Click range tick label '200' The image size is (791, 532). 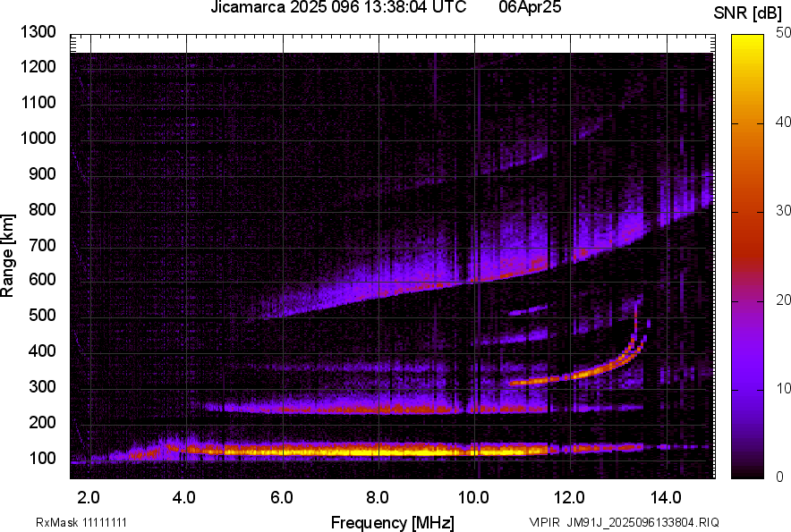click(x=42, y=422)
